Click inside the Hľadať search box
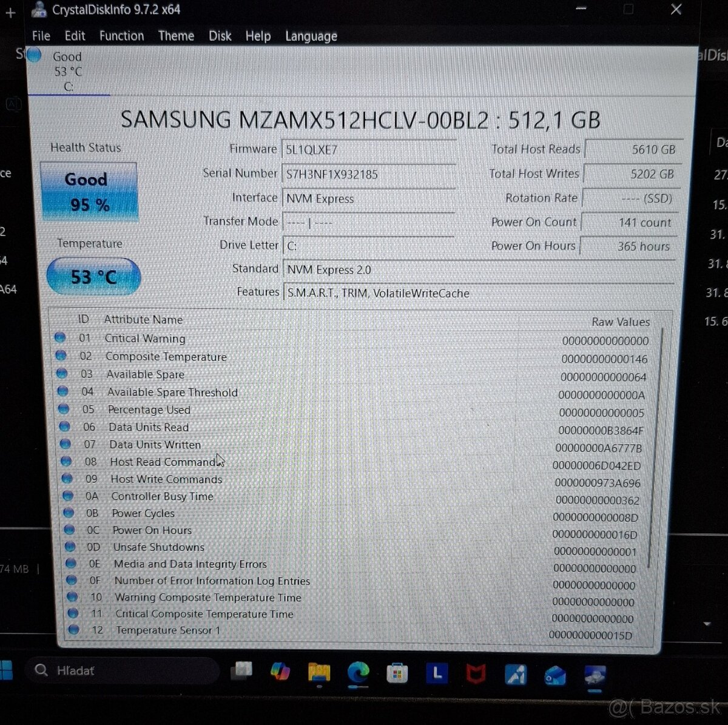Screen dimensions: 728x725 121,670
